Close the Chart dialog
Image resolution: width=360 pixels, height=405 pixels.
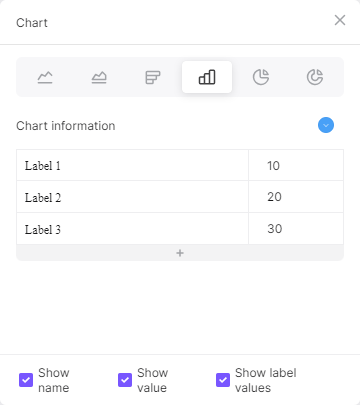tap(340, 20)
